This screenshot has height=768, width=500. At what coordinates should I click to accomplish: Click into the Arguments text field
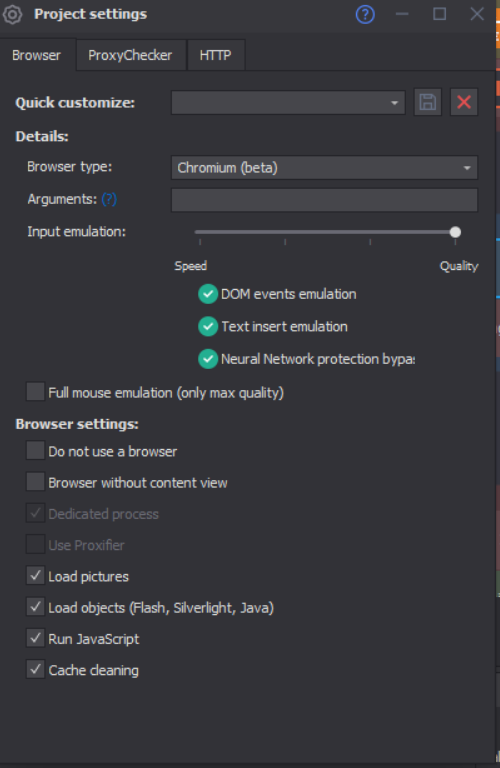(x=324, y=200)
